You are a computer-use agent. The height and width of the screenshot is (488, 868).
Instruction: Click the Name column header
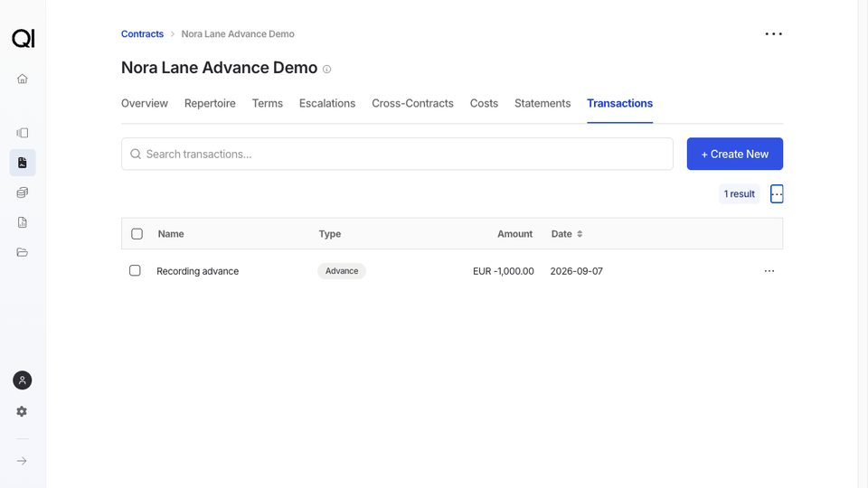point(171,234)
